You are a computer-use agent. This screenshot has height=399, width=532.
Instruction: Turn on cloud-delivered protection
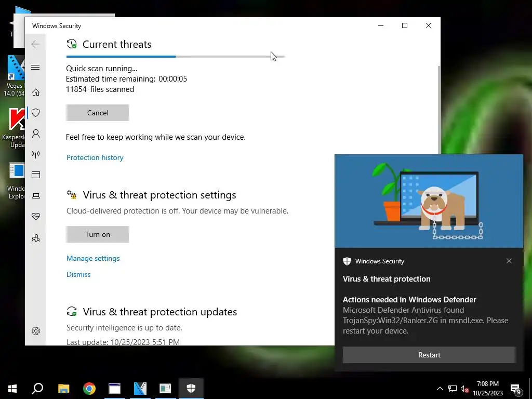coord(97,234)
